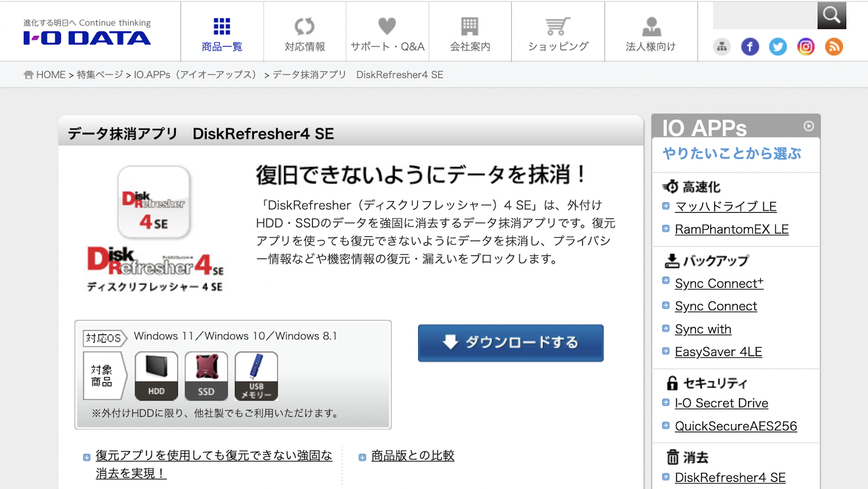Click the HDD target product icon
This screenshot has width=868, height=489.
coord(156,376)
